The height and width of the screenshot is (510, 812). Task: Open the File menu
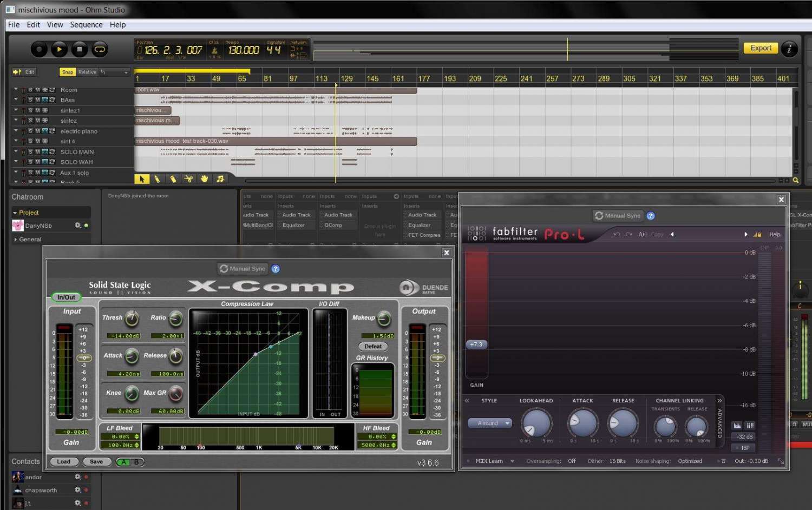click(14, 25)
